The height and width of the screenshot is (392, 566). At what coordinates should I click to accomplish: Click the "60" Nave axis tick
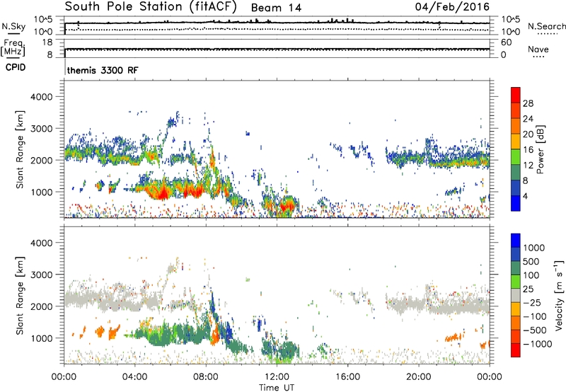(x=506, y=42)
